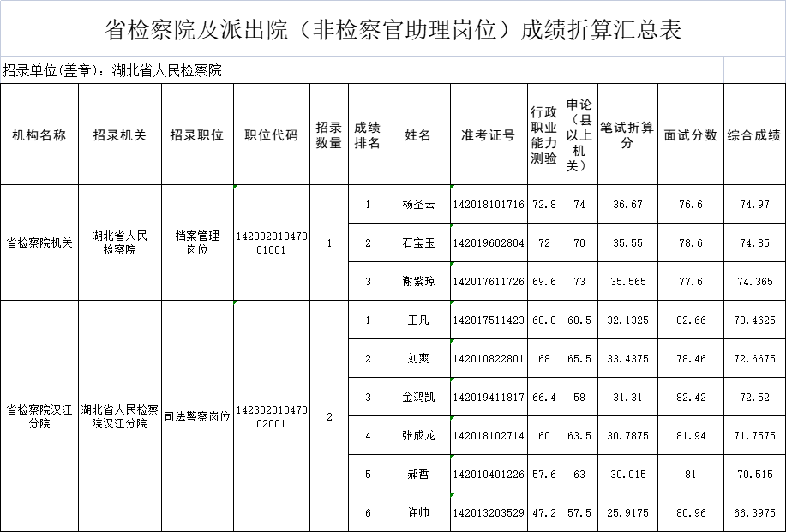This screenshot has height=532, width=786.
Task: Click the 湖北省人民检察院 recruiting organ cell
Action: pos(120,242)
